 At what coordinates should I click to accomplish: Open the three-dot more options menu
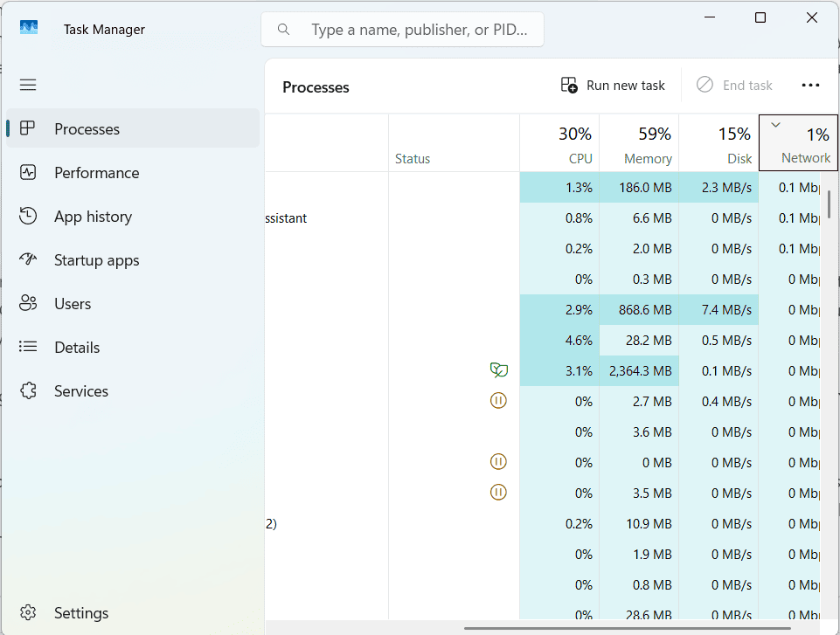pos(810,85)
